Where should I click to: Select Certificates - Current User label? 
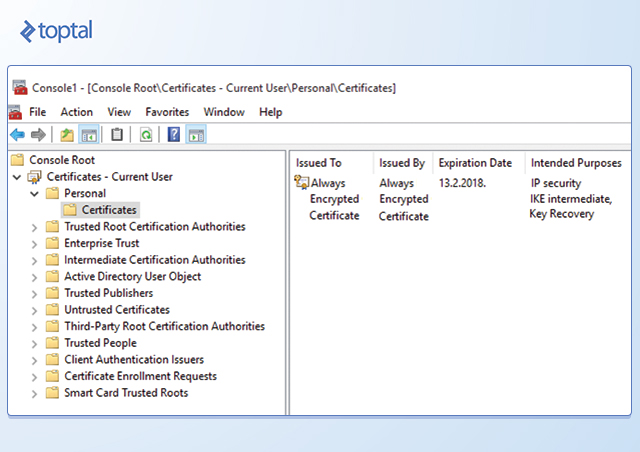(x=110, y=176)
